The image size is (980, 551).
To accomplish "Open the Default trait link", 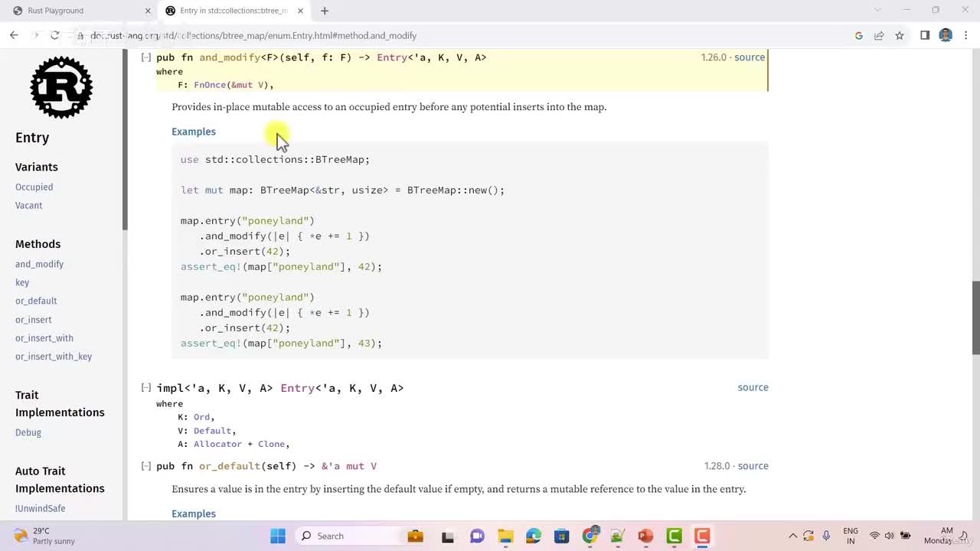I will click(x=213, y=431).
